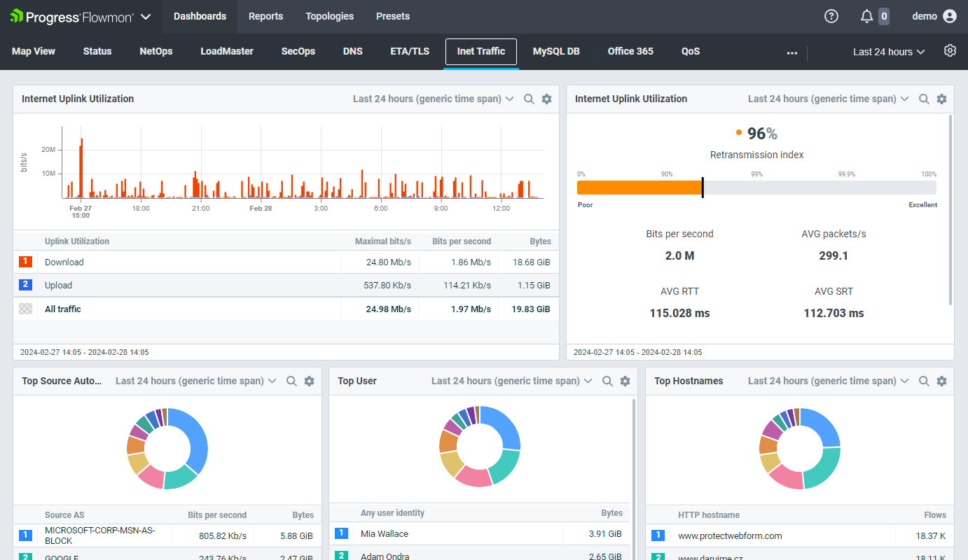Viewport: 968px width, 560px height.
Task: Click magnifier icon in Top User widget
Action: click(607, 381)
